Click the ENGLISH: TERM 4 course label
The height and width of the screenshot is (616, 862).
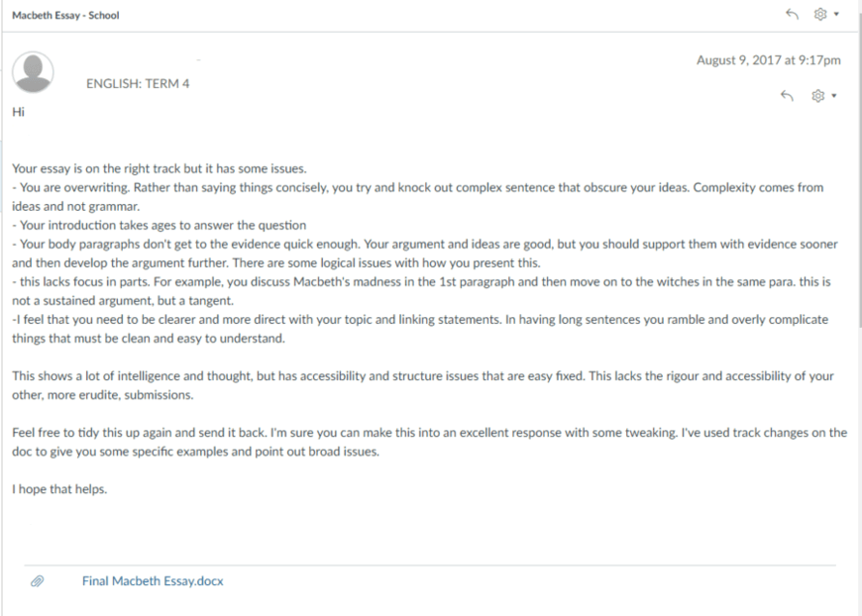138,83
